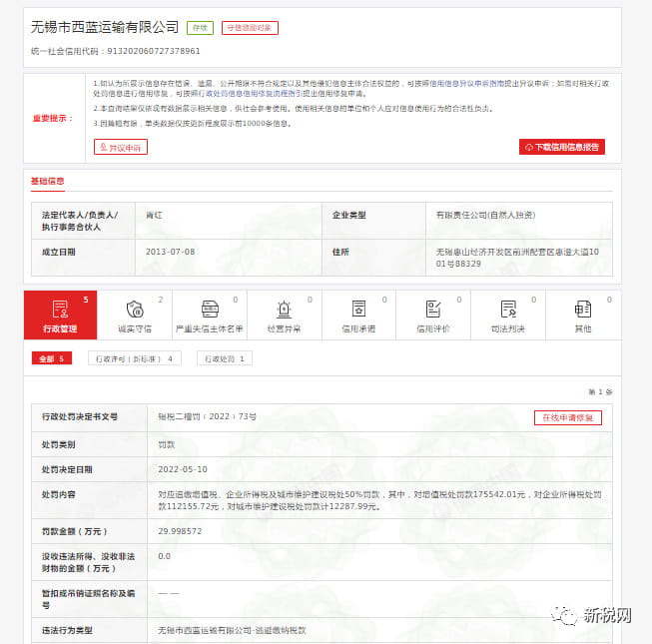The width and height of the screenshot is (652, 644).
Task: Click the green 存续 status badge
Action: tap(200, 28)
